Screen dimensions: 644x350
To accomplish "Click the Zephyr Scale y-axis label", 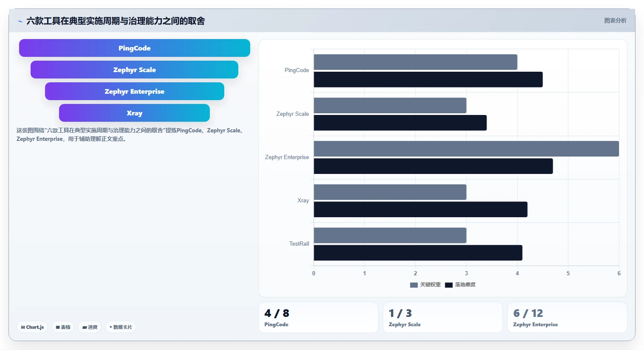I will click(292, 114).
